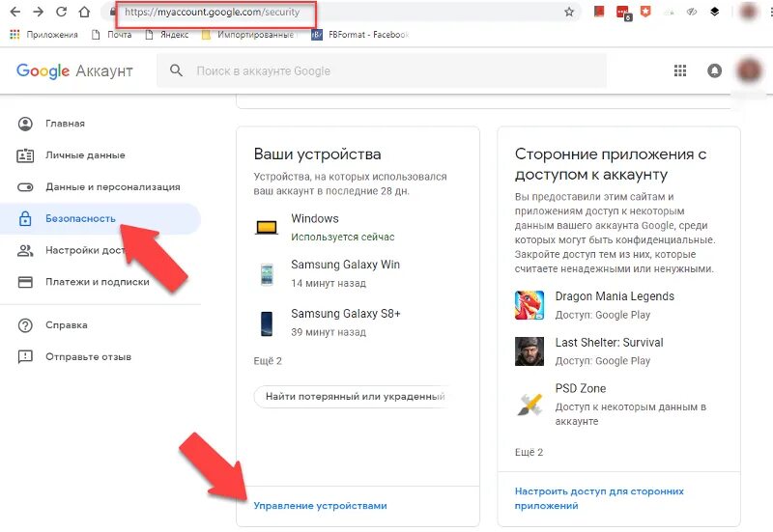
Task: Focus the Поиск в аккаунте Google field
Action: click(381, 70)
